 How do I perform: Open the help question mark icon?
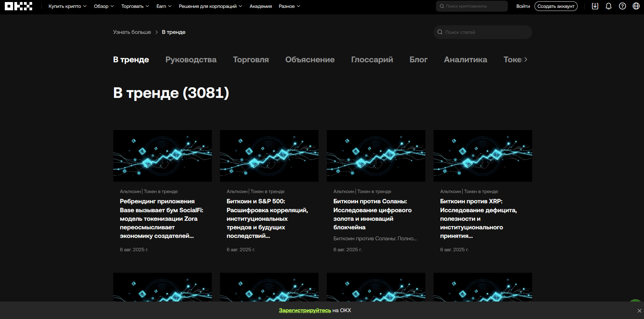[622, 6]
